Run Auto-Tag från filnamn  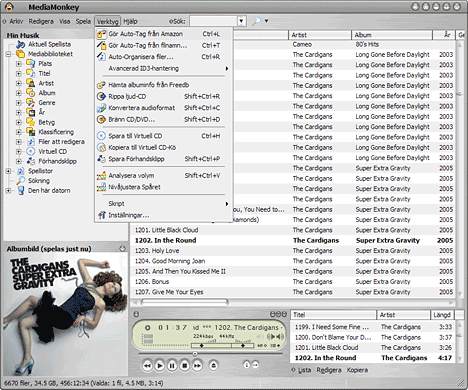pos(163,45)
